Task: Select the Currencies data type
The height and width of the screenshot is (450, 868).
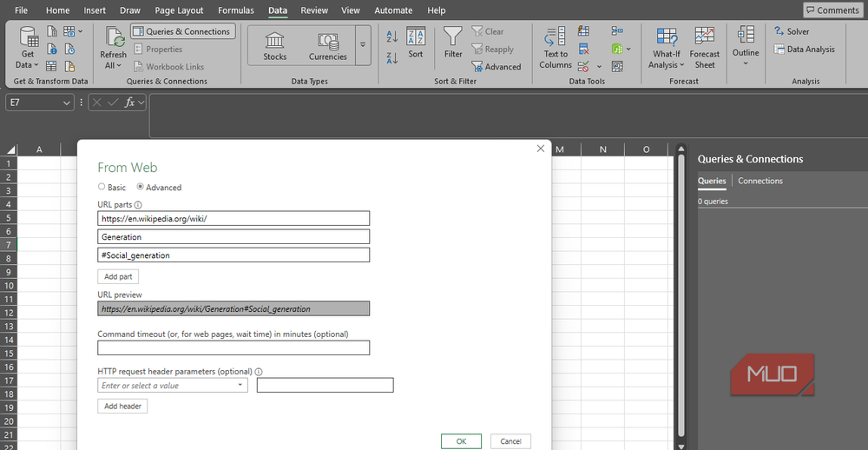Action: coord(328,45)
